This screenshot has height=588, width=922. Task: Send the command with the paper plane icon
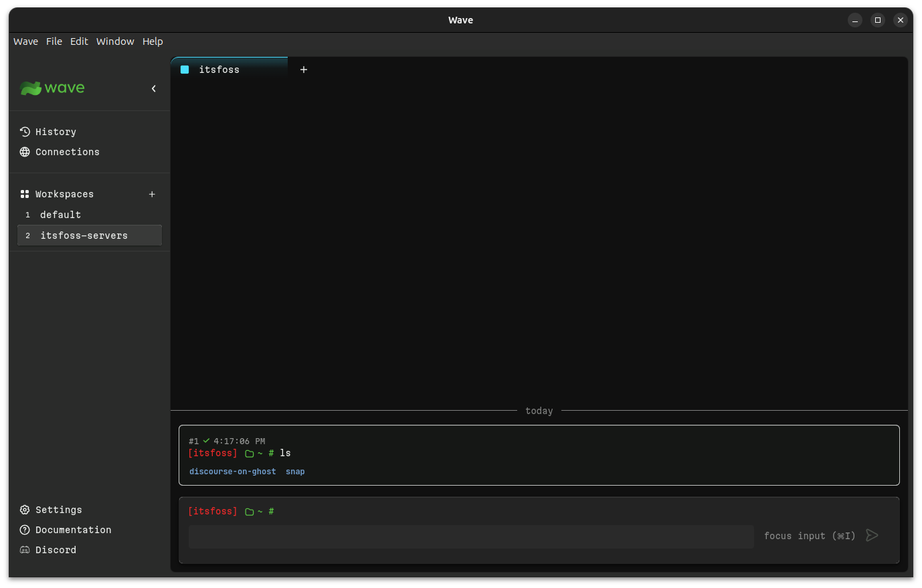pos(872,535)
